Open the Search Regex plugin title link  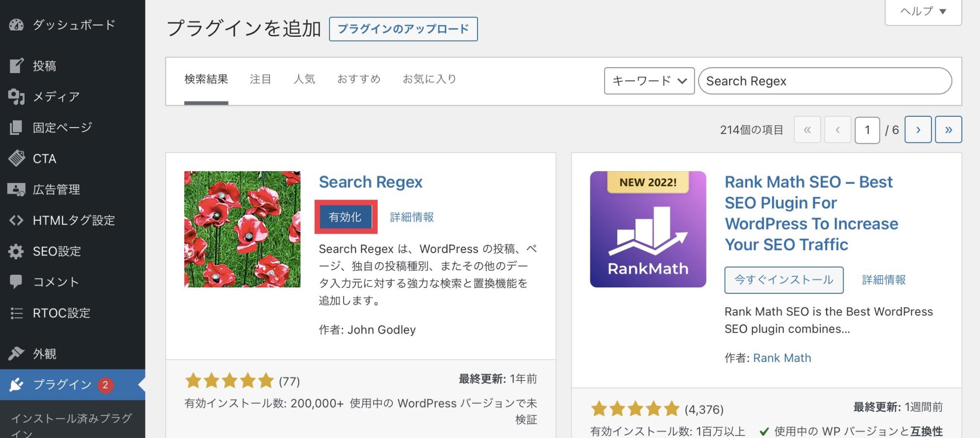371,182
